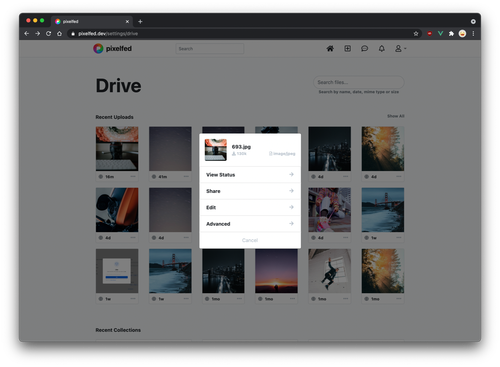Open the Vue devtools extension icon

click(x=440, y=34)
